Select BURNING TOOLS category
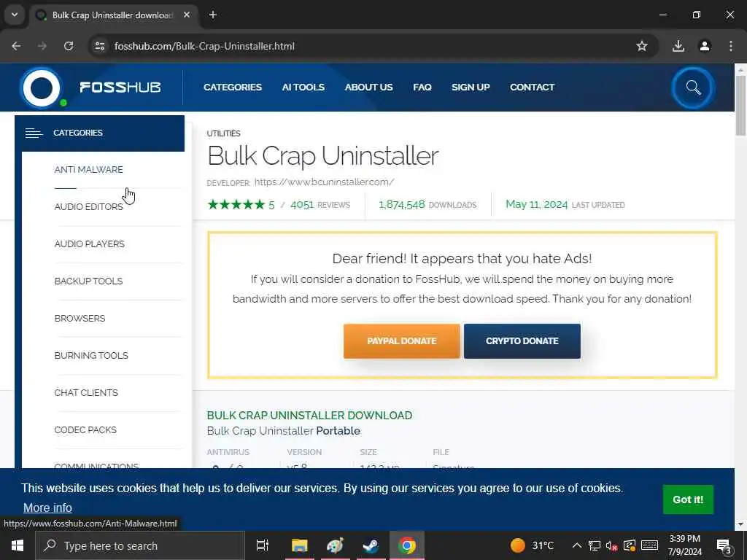This screenshot has height=560, width=747. point(91,355)
